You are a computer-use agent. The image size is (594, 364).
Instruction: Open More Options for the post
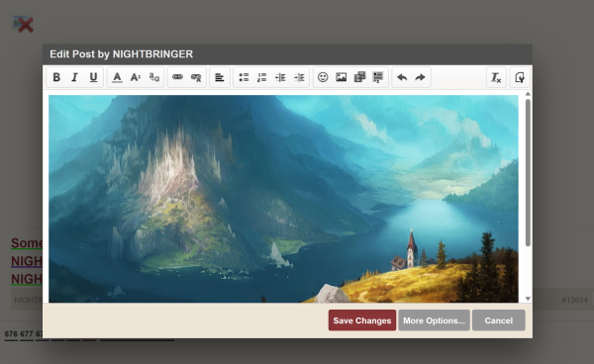point(435,320)
